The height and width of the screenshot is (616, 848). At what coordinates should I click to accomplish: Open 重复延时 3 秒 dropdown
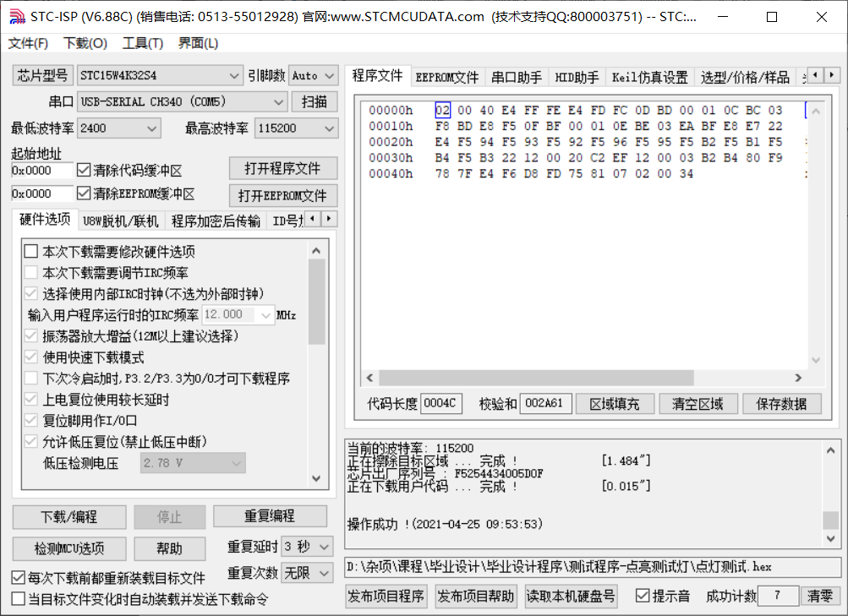[x=307, y=547]
